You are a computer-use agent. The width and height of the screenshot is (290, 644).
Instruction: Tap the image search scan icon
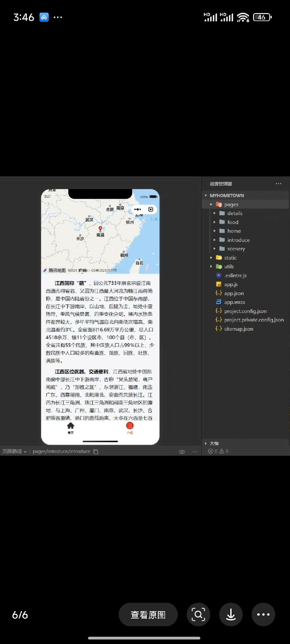tap(198, 614)
